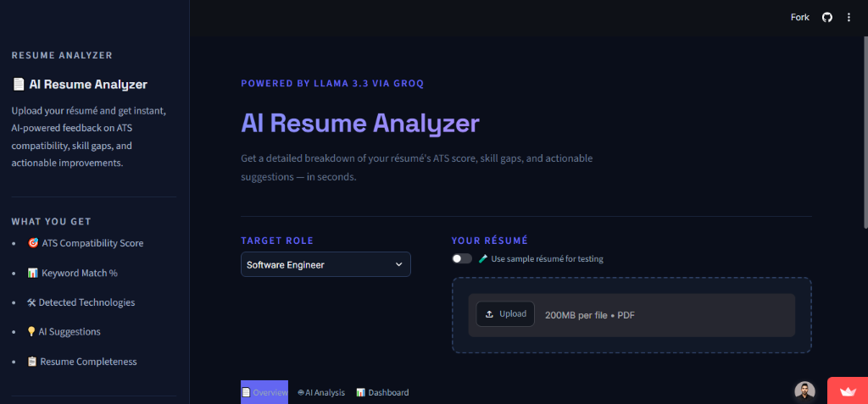This screenshot has width=868, height=404.
Task: Click the "Resume Completeness" text
Action: [88, 362]
